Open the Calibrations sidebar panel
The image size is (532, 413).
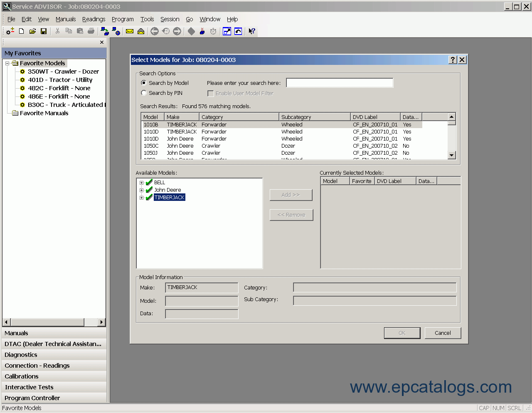click(54, 376)
